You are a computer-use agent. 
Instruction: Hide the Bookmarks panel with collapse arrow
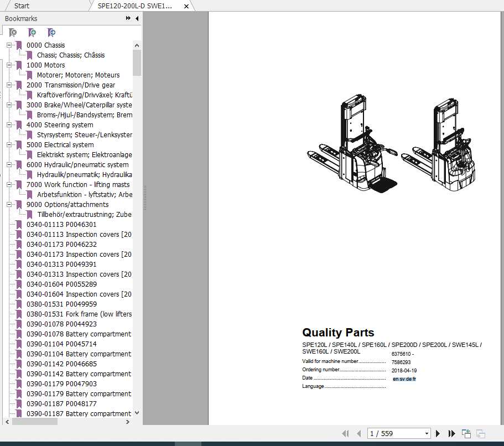pos(137,18)
